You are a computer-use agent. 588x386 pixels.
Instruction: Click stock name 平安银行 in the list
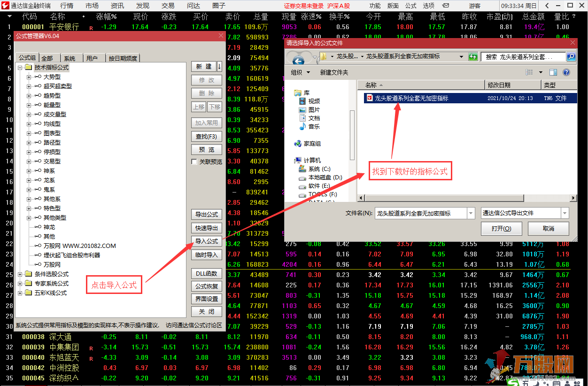point(64,27)
